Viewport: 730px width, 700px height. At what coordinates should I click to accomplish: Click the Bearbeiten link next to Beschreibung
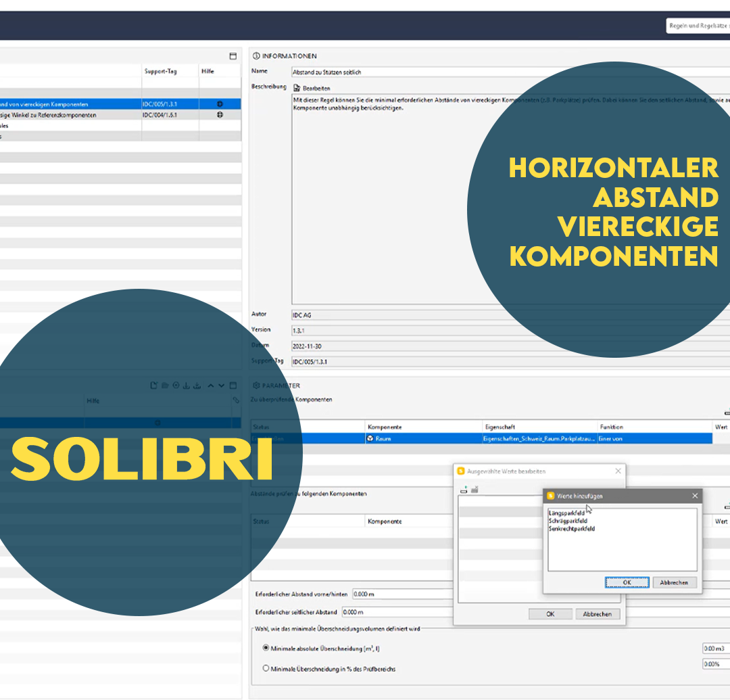[x=316, y=89]
